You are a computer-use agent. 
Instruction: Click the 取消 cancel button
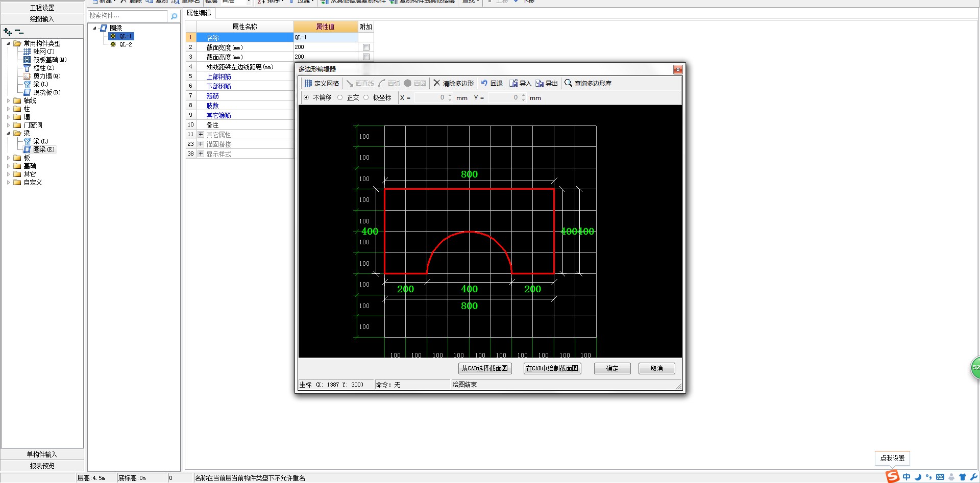(x=657, y=368)
